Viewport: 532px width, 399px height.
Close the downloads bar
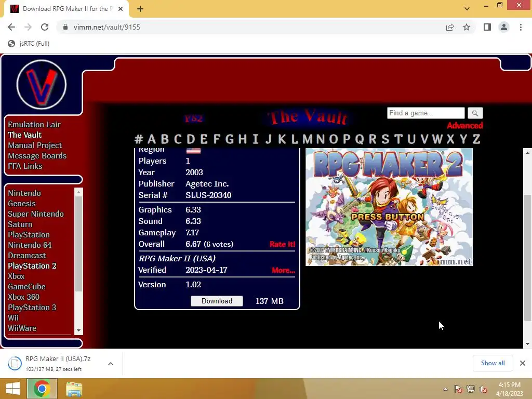[x=523, y=363]
